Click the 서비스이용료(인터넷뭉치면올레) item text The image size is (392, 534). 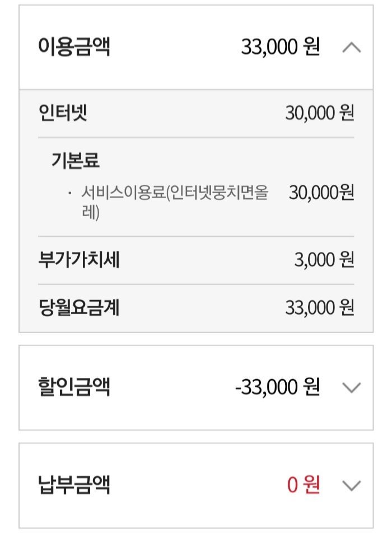click(174, 202)
